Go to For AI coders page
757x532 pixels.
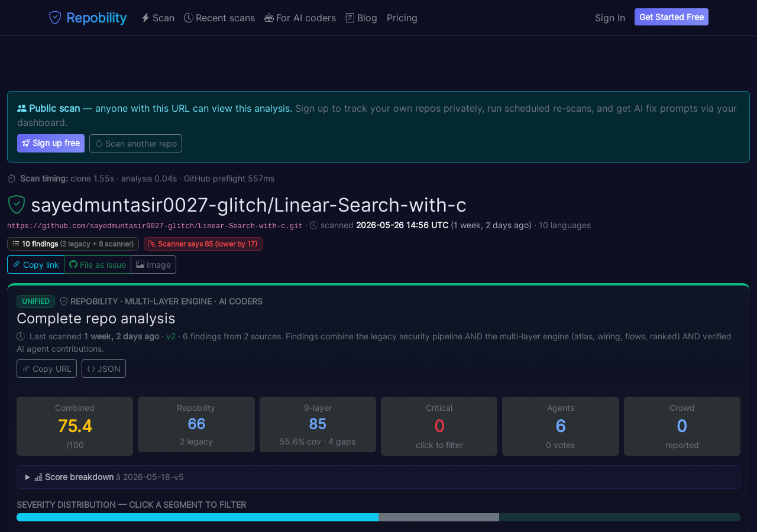300,18
